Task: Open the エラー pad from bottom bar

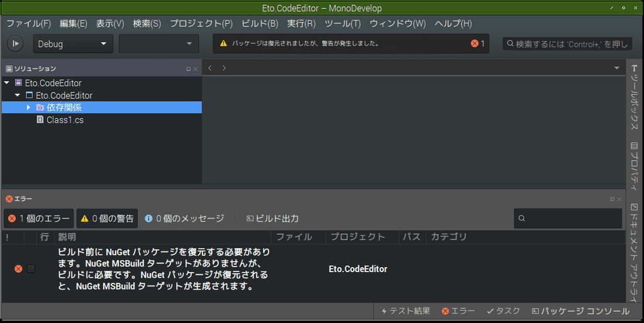Action: tap(458, 311)
